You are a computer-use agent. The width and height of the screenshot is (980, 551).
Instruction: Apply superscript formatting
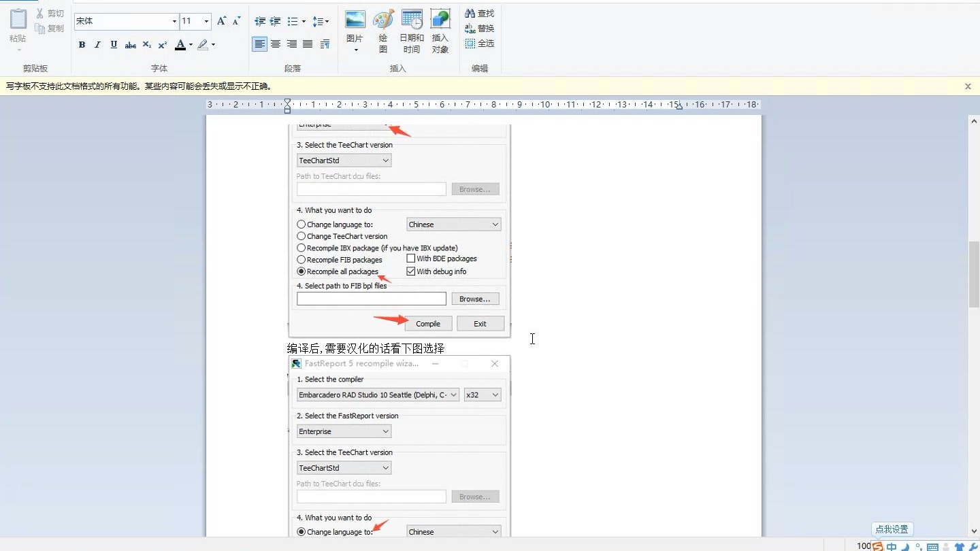162,45
